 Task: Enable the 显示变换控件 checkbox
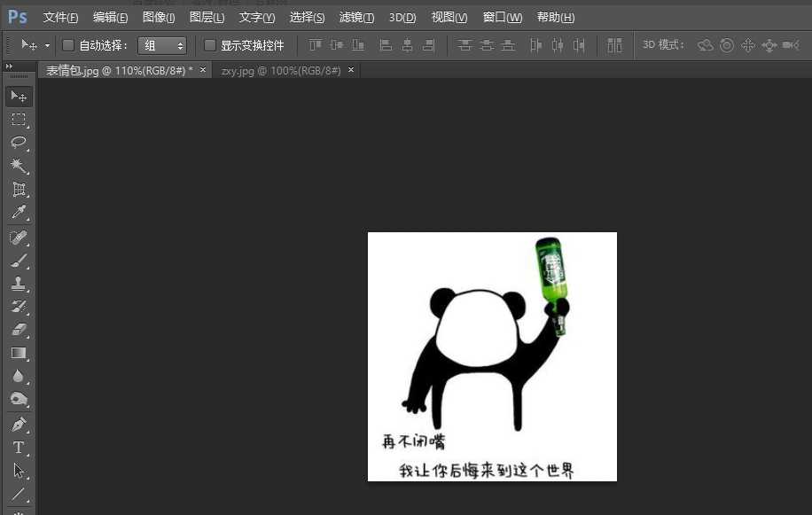208,45
